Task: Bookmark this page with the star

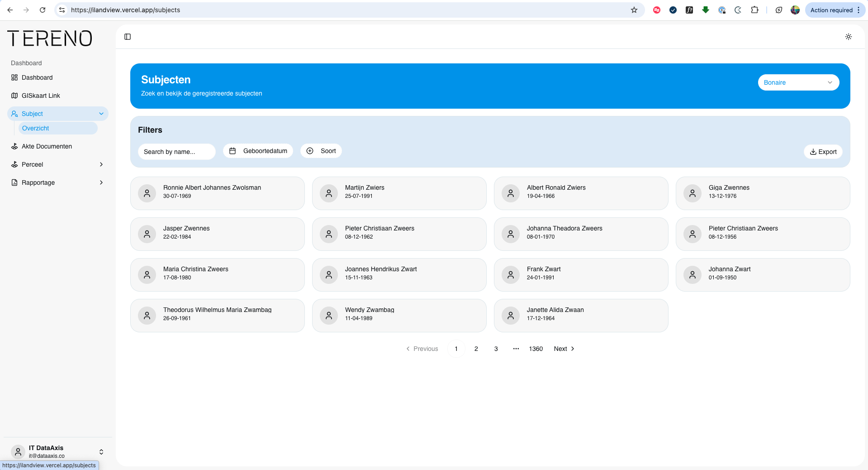Action: point(634,10)
